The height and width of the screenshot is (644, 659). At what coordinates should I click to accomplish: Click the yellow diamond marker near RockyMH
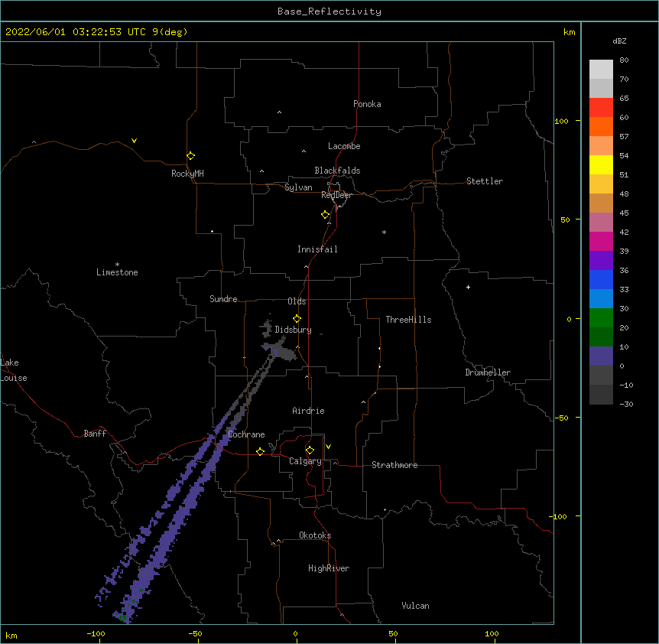(x=190, y=156)
